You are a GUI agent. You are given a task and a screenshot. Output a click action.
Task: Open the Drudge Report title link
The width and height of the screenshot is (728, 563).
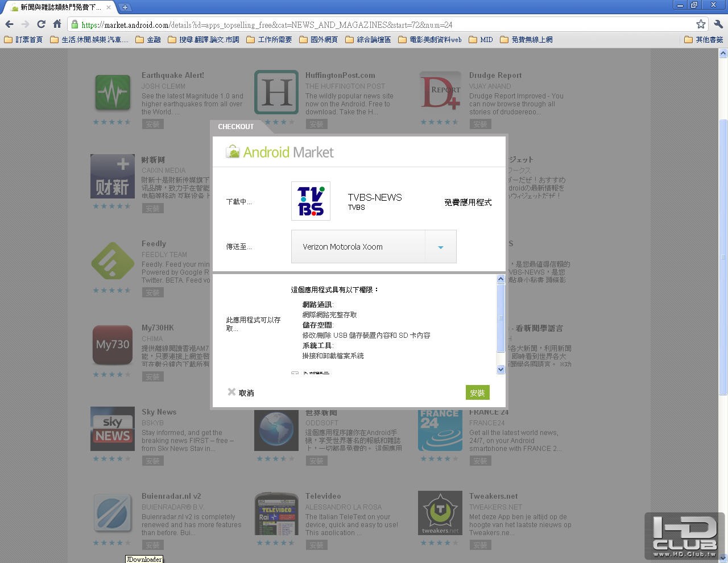(x=495, y=75)
